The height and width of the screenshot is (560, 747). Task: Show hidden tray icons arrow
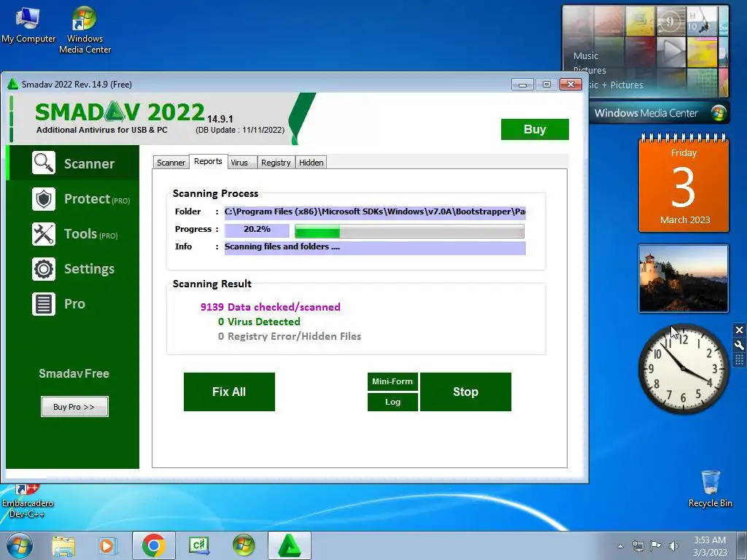[x=620, y=546]
